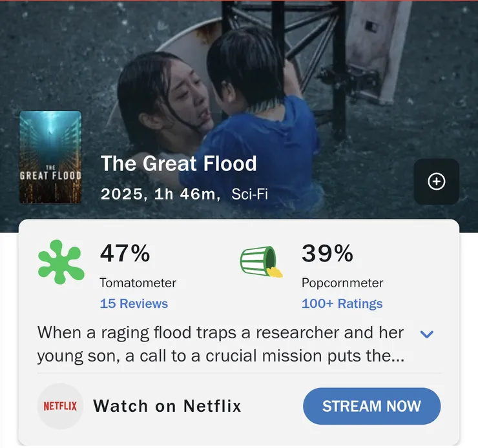The height and width of the screenshot is (448, 478).
Task: Select the Popcornmeter label
Action: click(x=342, y=283)
